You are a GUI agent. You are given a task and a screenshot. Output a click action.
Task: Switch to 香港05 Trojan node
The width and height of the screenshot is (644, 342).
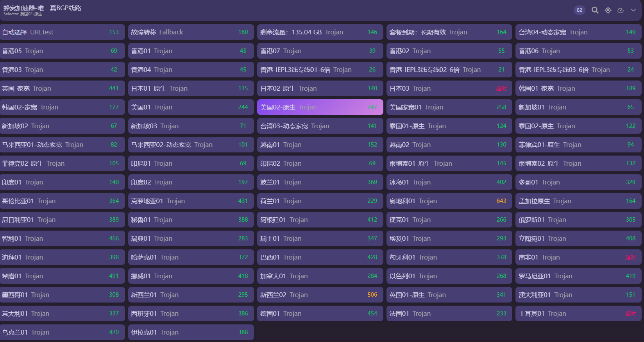[x=62, y=51]
